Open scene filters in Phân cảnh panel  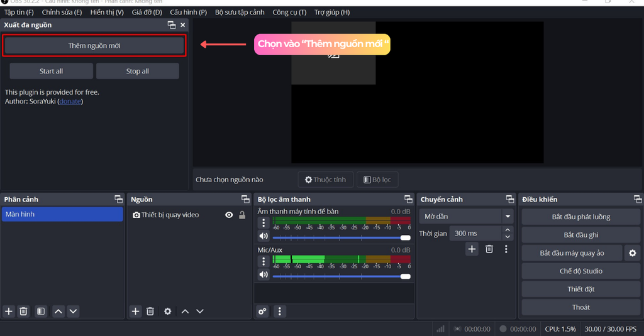coord(40,312)
